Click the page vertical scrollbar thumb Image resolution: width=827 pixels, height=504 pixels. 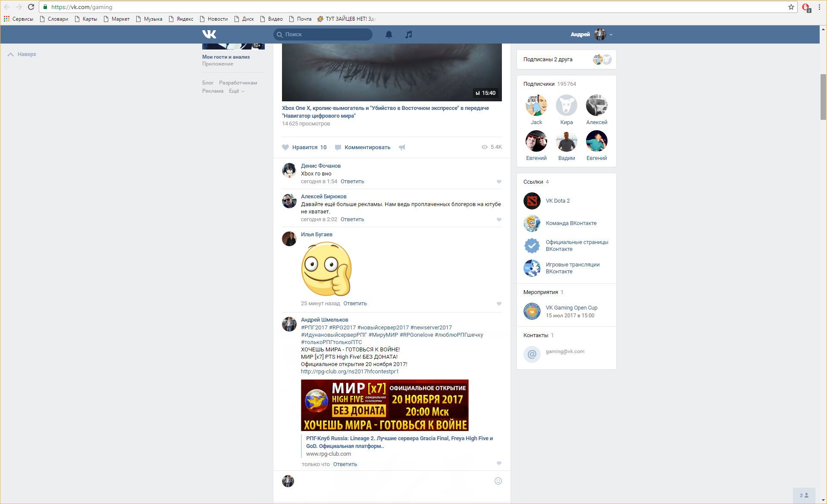823,97
